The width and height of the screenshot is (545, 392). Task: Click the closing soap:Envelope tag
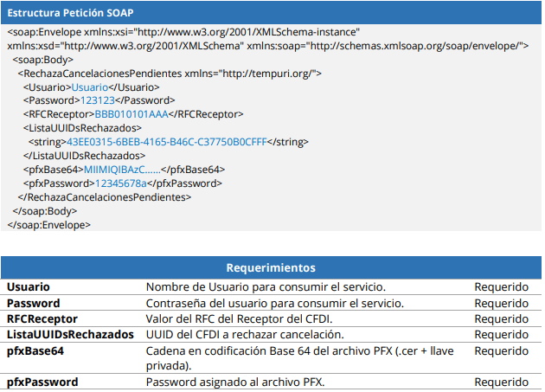pyautogui.click(x=48, y=225)
